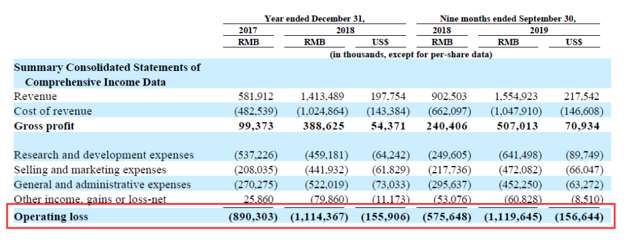Click the Cost of revenue label
Viewport: 644px width, 240px height.
tap(53, 111)
